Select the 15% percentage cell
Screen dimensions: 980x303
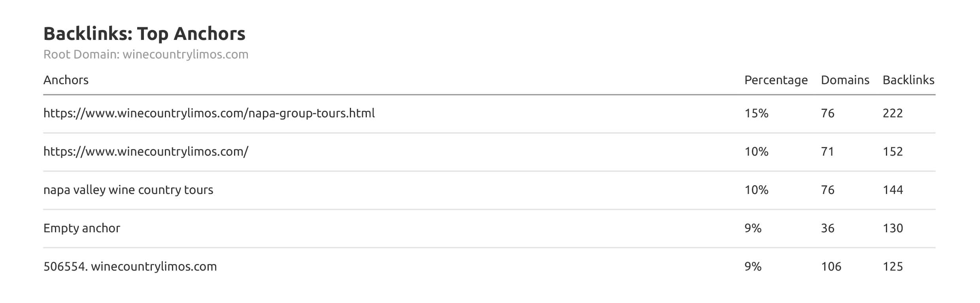pos(756,113)
